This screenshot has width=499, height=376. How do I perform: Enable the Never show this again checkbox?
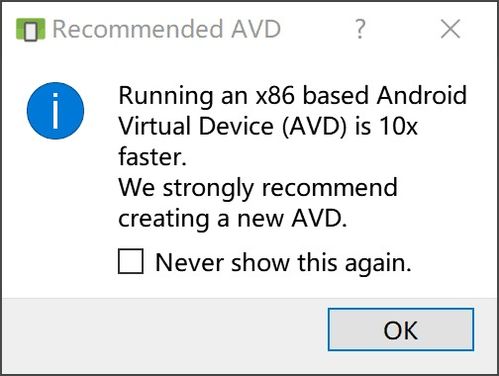click(131, 261)
